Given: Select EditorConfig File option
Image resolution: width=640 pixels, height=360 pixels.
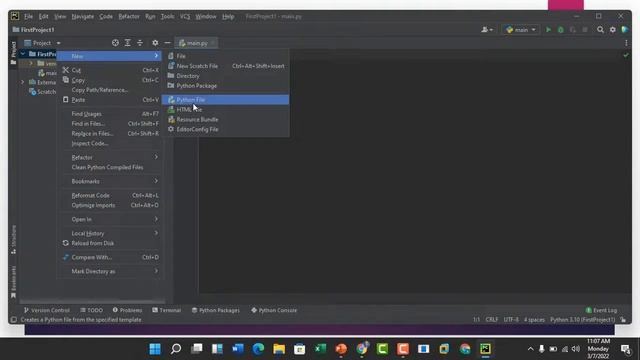Looking at the screenshot, I should 225,129.
